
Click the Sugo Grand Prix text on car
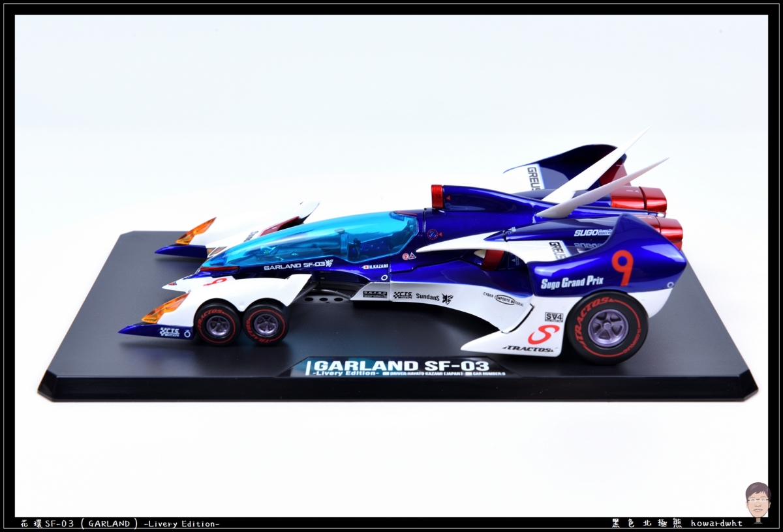[x=572, y=282]
